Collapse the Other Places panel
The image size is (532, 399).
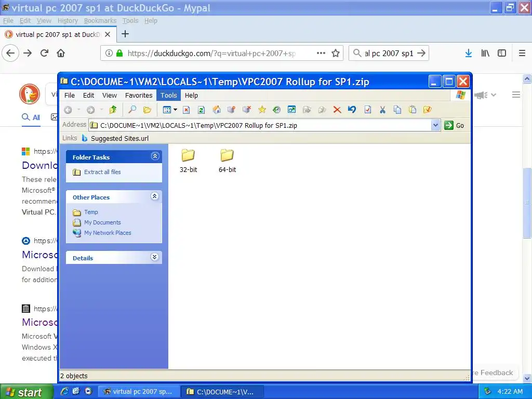coord(155,196)
